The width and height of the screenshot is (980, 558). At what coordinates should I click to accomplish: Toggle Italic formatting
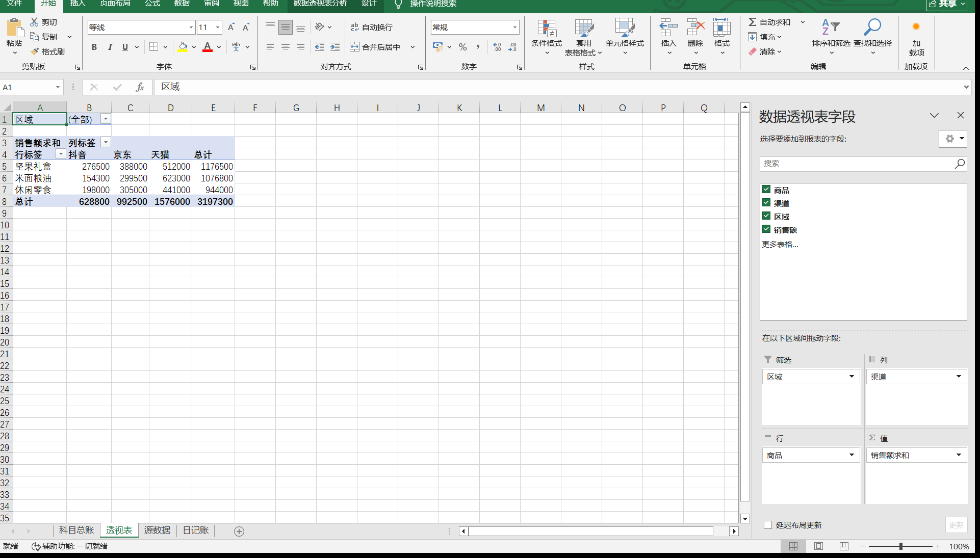(x=110, y=47)
